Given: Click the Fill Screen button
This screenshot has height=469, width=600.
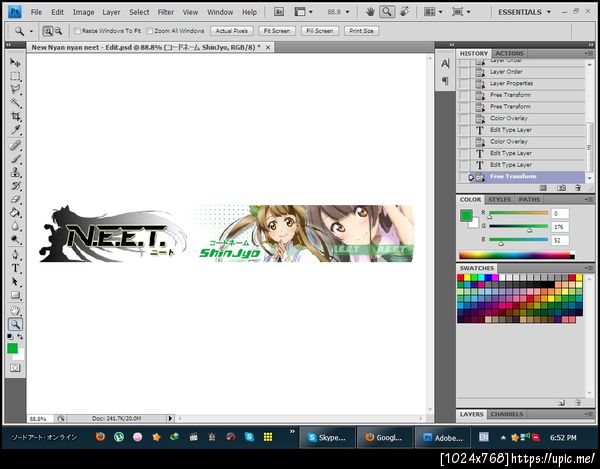Looking at the screenshot, I should click(x=320, y=31).
